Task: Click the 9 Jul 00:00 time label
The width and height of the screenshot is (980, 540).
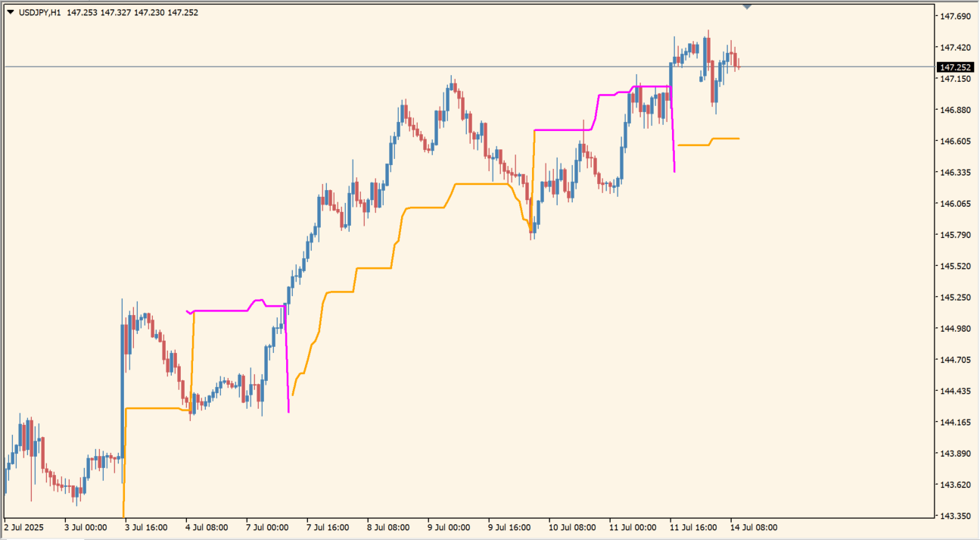Action: coord(450,527)
